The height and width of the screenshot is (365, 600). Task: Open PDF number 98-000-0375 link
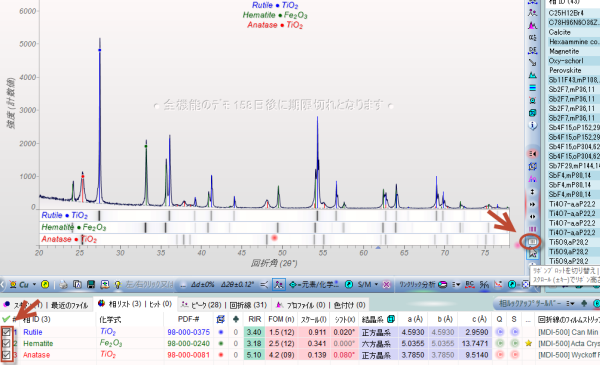pos(188,332)
